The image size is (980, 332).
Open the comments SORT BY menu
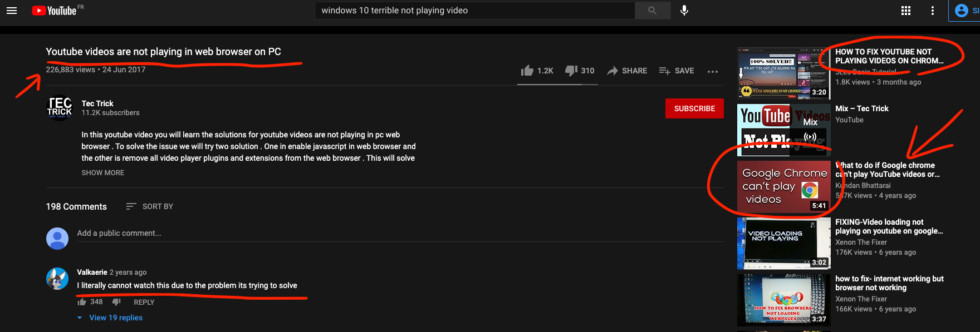point(149,206)
